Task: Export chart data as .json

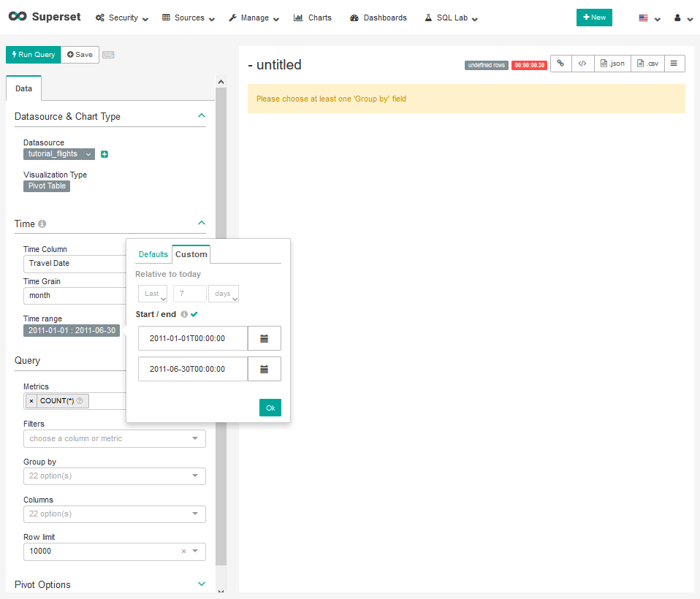Action: (x=612, y=64)
